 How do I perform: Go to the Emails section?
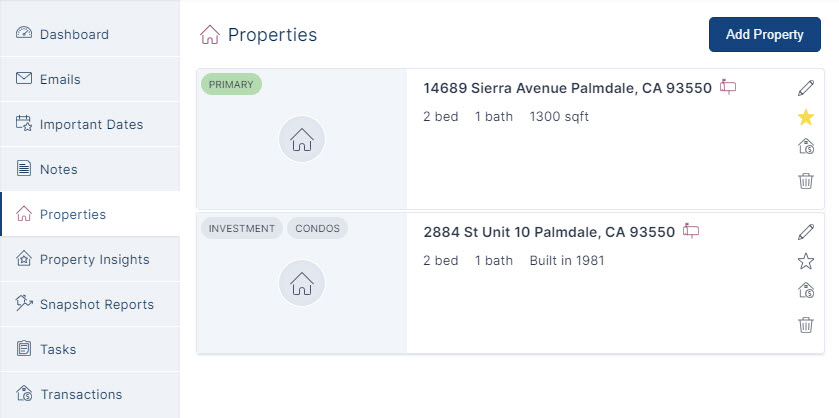point(60,79)
